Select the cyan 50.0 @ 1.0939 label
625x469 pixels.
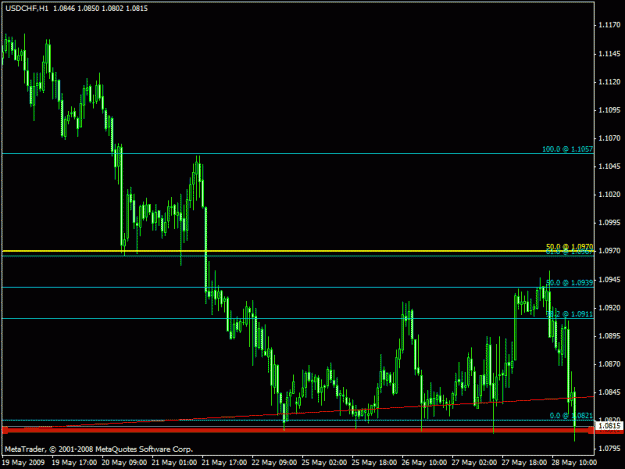tap(570, 283)
